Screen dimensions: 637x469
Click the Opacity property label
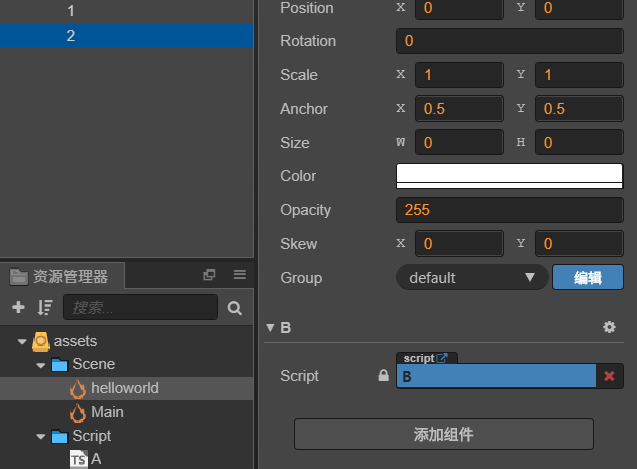306,210
